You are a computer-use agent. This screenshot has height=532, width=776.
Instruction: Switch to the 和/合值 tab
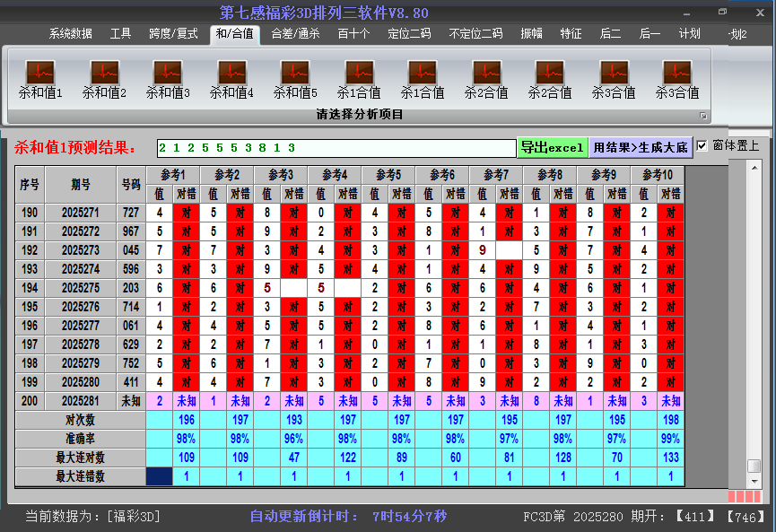click(237, 34)
